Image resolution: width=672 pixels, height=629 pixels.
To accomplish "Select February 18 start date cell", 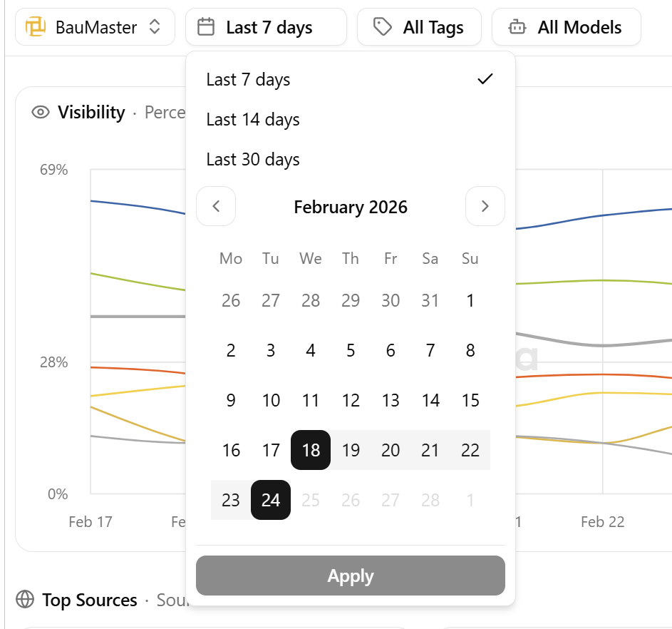I will (310, 450).
